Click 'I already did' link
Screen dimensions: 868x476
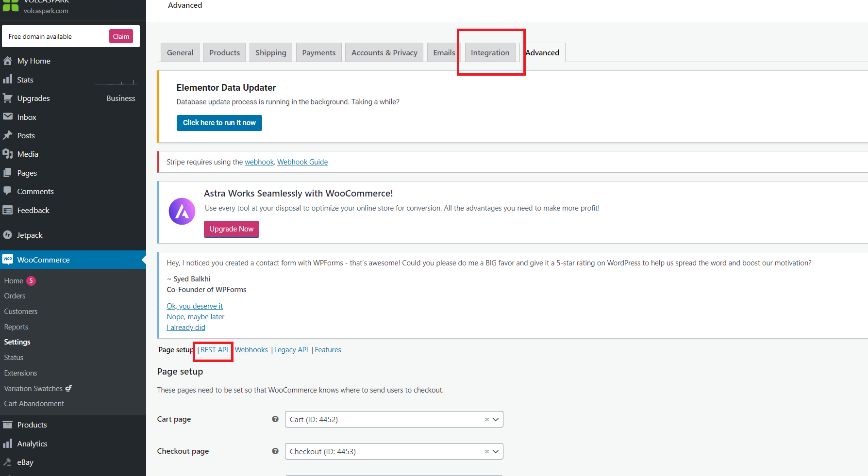(x=186, y=328)
